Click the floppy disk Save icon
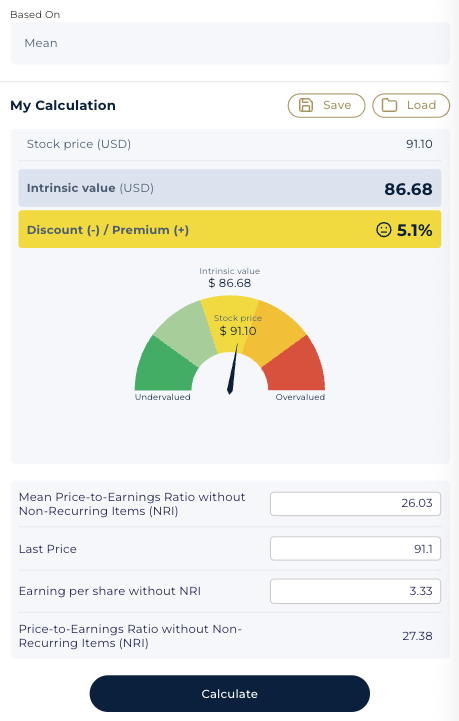This screenshot has height=721, width=459. (x=306, y=105)
